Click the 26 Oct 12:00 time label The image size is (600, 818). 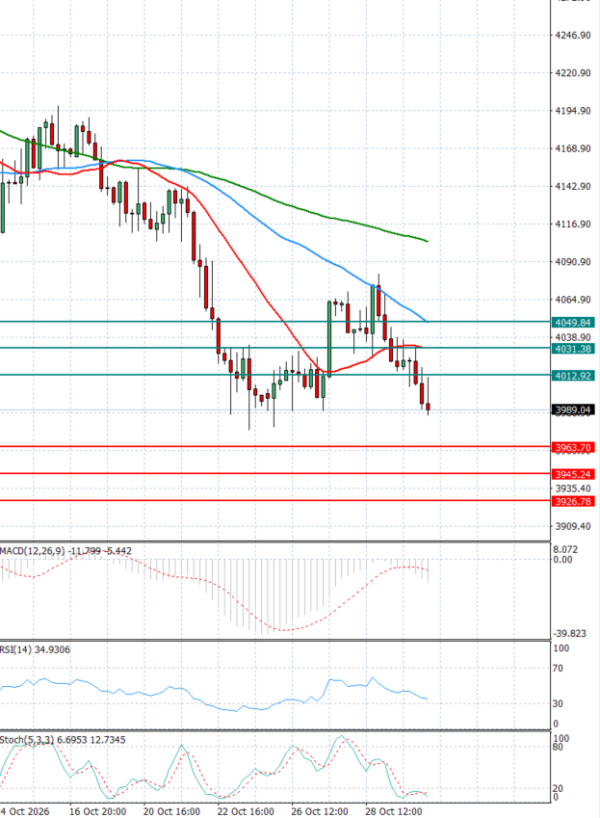320,812
